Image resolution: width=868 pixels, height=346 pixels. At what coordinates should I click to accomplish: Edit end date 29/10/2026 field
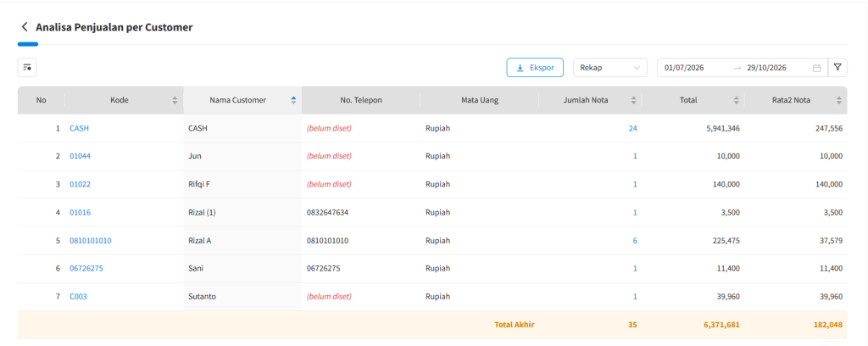[x=766, y=68]
